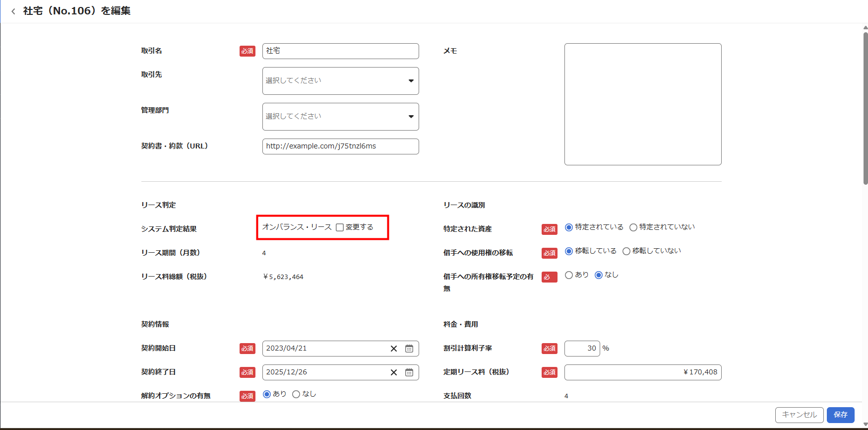Clear the 契約開始日 date with X icon
868x430 pixels.
tap(393, 349)
